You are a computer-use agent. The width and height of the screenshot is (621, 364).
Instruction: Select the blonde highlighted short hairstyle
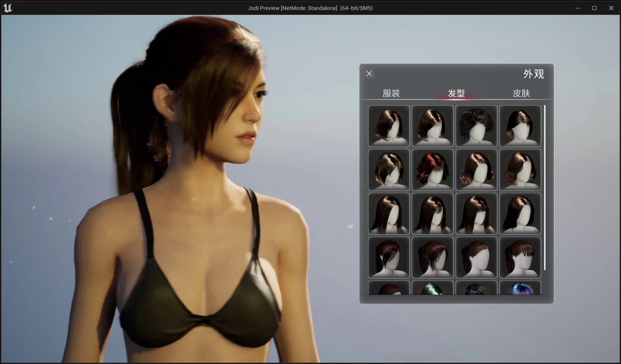[388, 170]
